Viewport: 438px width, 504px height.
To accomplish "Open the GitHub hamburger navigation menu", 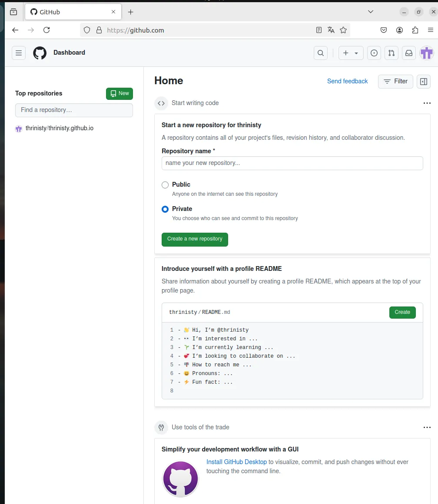I will point(19,53).
